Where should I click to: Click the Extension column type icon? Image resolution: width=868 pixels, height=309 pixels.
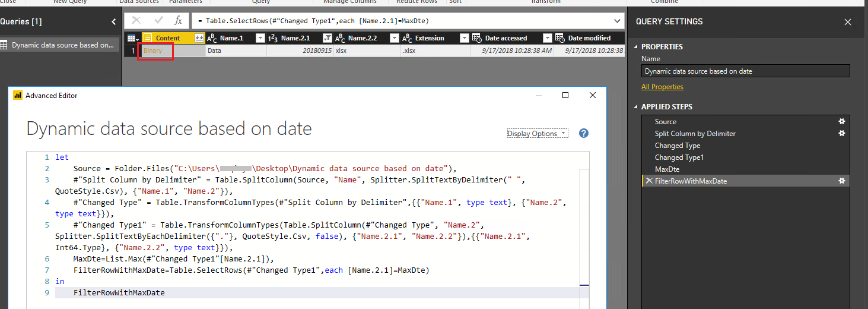[407, 38]
